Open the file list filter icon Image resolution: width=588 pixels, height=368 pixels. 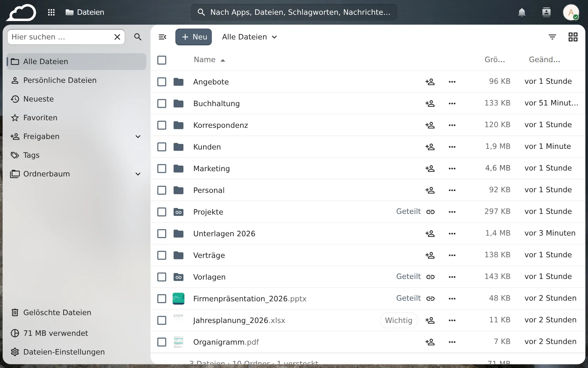pyautogui.click(x=552, y=37)
